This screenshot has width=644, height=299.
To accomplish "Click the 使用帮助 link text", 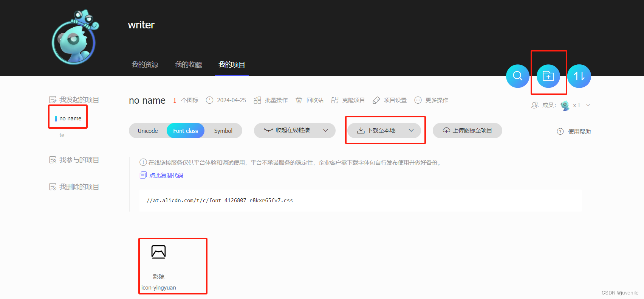I will pos(579,131).
